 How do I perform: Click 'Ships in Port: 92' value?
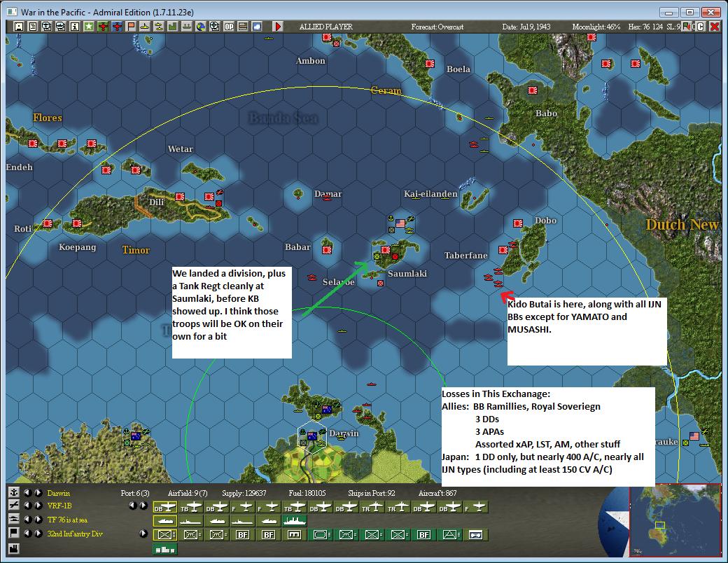tap(372, 493)
